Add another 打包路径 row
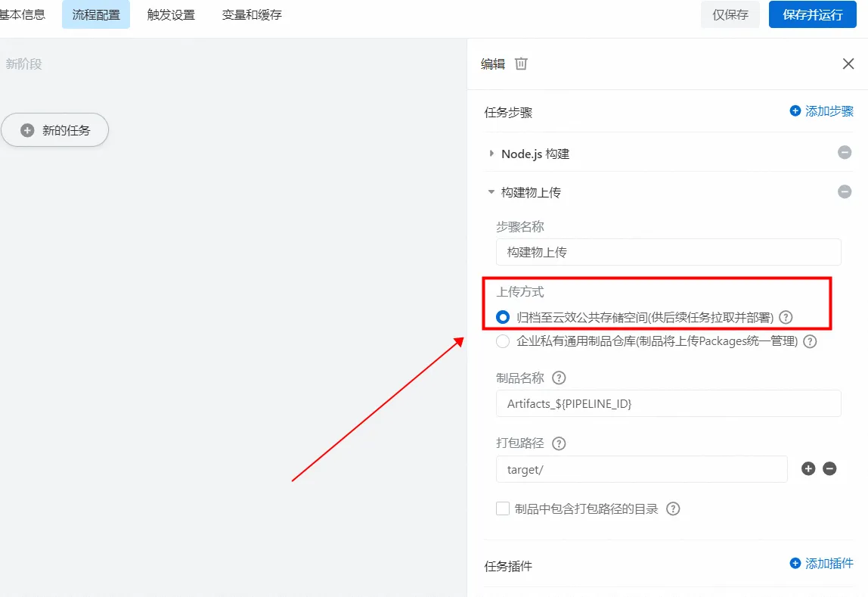This screenshot has width=868, height=597. pos(808,468)
